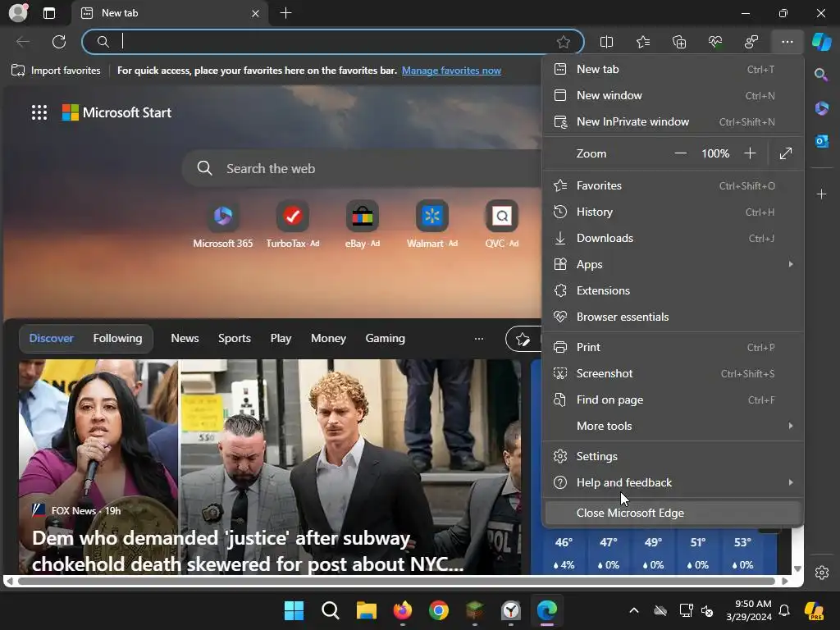Choose Find on page menu item
Viewport: 840px width, 630px height.
click(x=673, y=399)
